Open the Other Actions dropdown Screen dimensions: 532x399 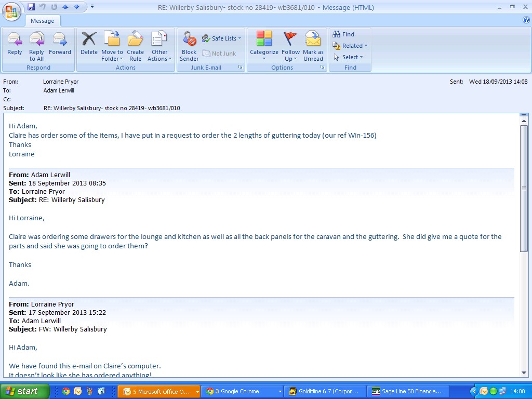159,46
